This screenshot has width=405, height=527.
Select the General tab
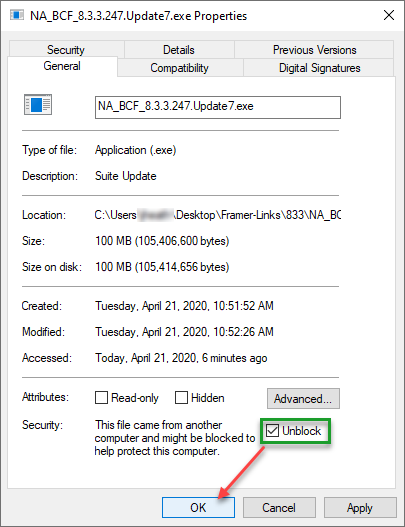click(62, 66)
